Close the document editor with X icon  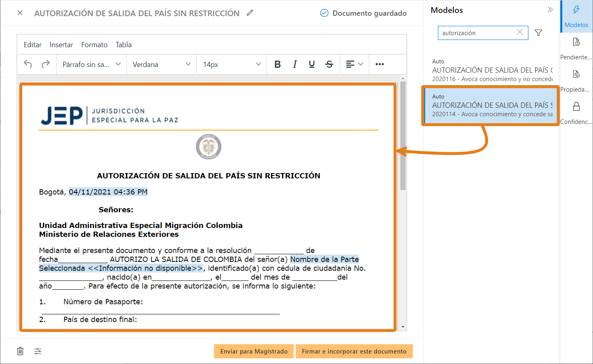pos(20,13)
